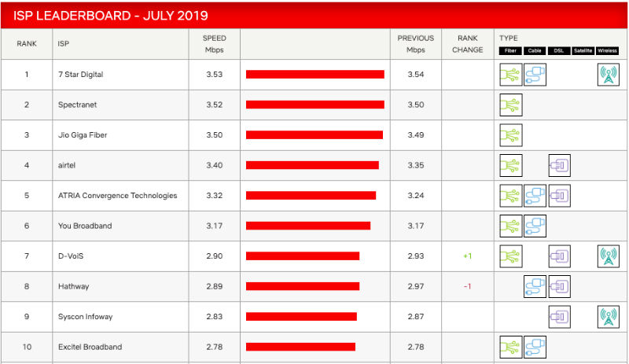Screen dimensions: 629x364
Task: Click the ISP name Spectranet
Action: (77, 105)
